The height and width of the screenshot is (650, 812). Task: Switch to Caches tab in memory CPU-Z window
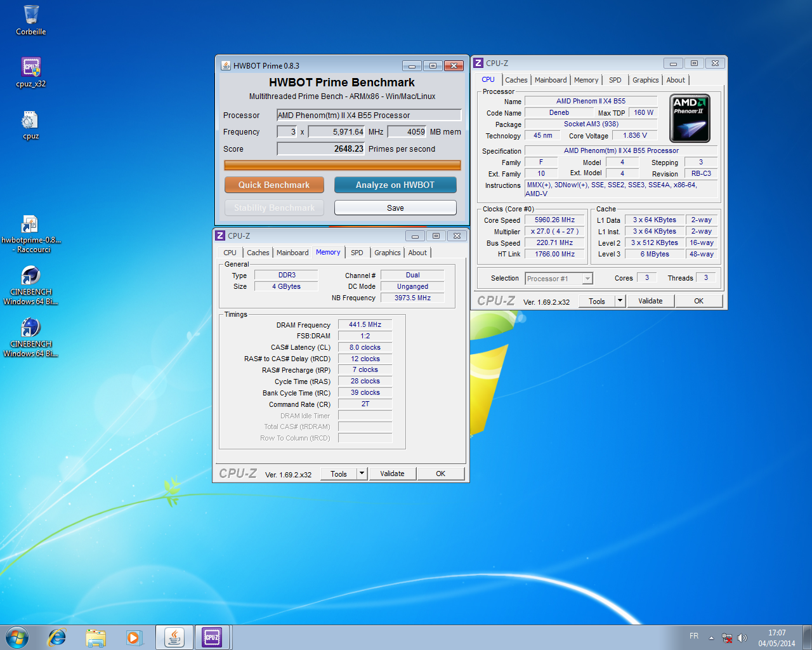point(258,253)
